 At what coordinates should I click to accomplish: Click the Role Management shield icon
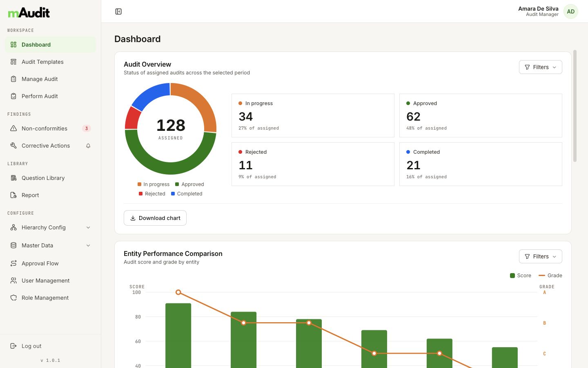coord(13,298)
